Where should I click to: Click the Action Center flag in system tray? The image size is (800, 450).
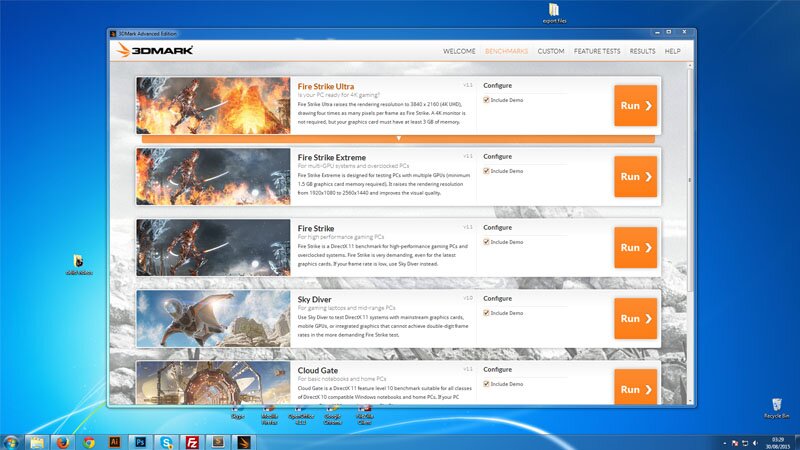(735, 443)
